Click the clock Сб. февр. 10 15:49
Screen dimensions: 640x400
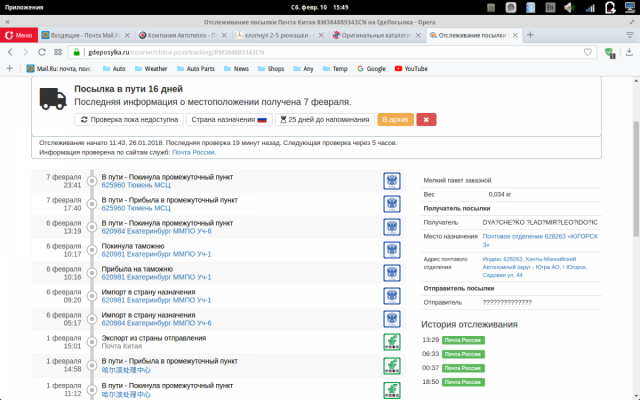320,7
